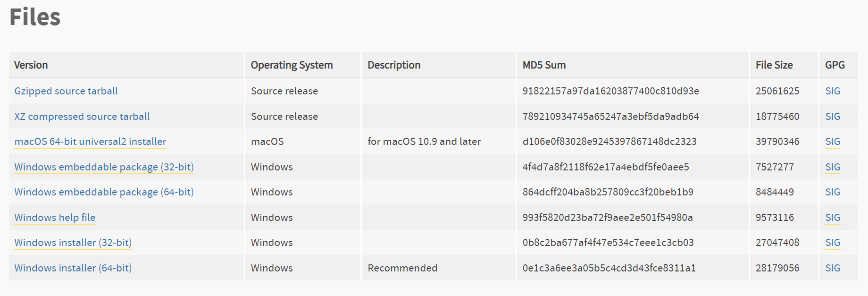
Task: Click the File Size column header
Action: 774,65
